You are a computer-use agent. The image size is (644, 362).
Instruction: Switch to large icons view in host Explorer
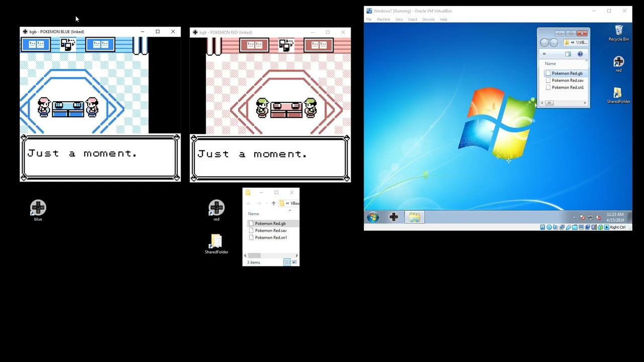click(294, 262)
